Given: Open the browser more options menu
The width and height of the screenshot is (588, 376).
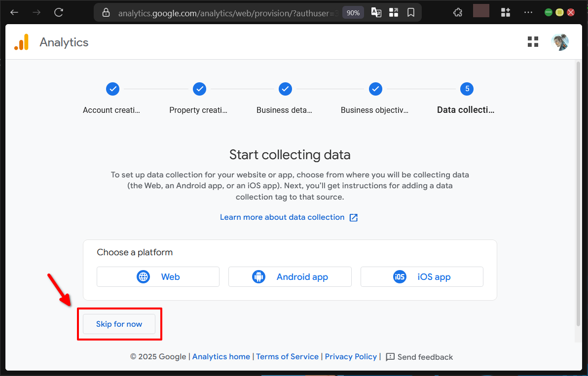Looking at the screenshot, I should coord(528,12).
